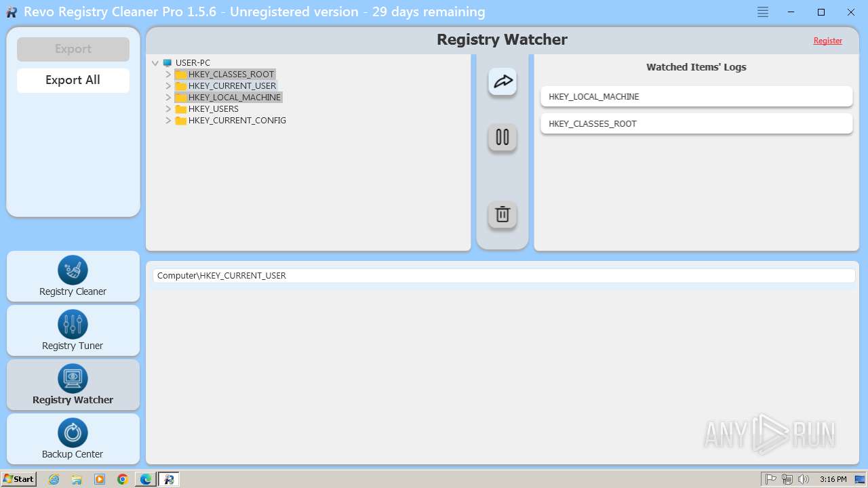Expand HKEY_CURRENT_CONFIG tree node
Image resolution: width=868 pixels, height=488 pixels.
[x=168, y=121]
